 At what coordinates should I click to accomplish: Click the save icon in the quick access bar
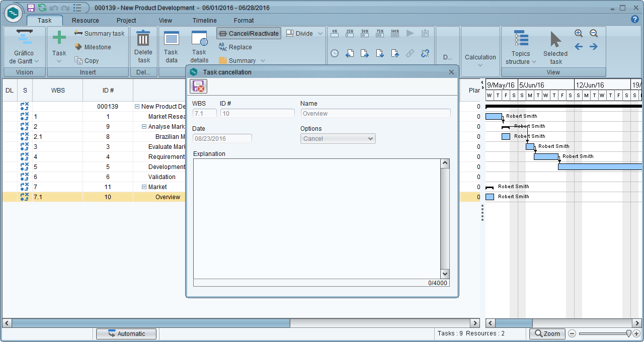[x=31, y=8]
